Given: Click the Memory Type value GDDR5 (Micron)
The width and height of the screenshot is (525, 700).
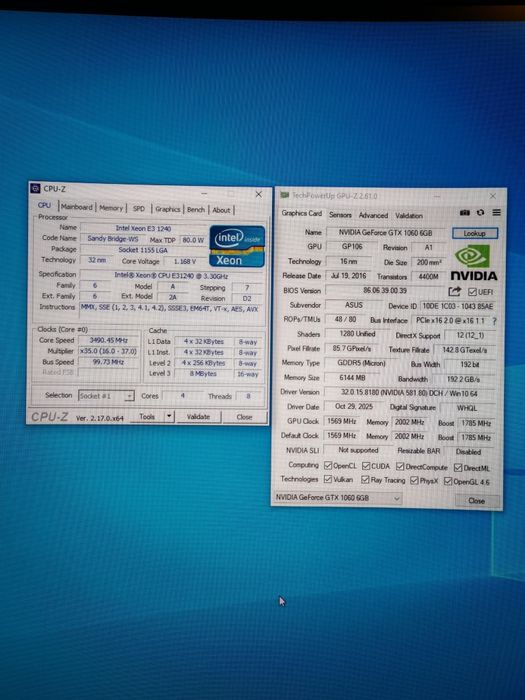Looking at the screenshot, I should click(362, 363).
